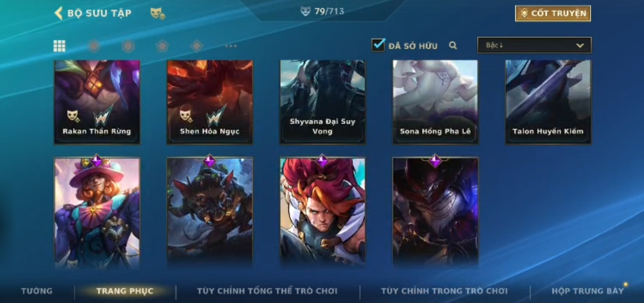Go back using Bộ Sưu Tập arrow
Image resolution: width=644 pixels, height=303 pixels.
click(x=58, y=13)
